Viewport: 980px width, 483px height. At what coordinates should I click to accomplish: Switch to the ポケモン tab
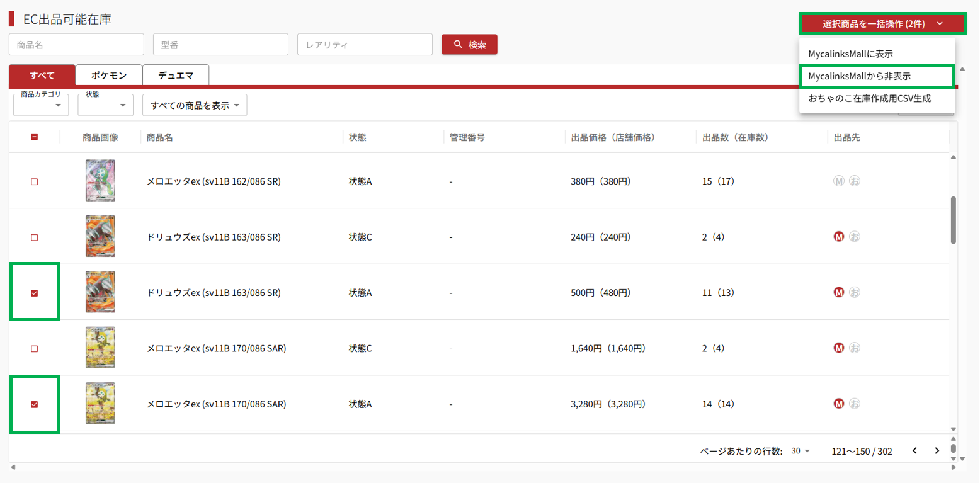(x=109, y=76)
